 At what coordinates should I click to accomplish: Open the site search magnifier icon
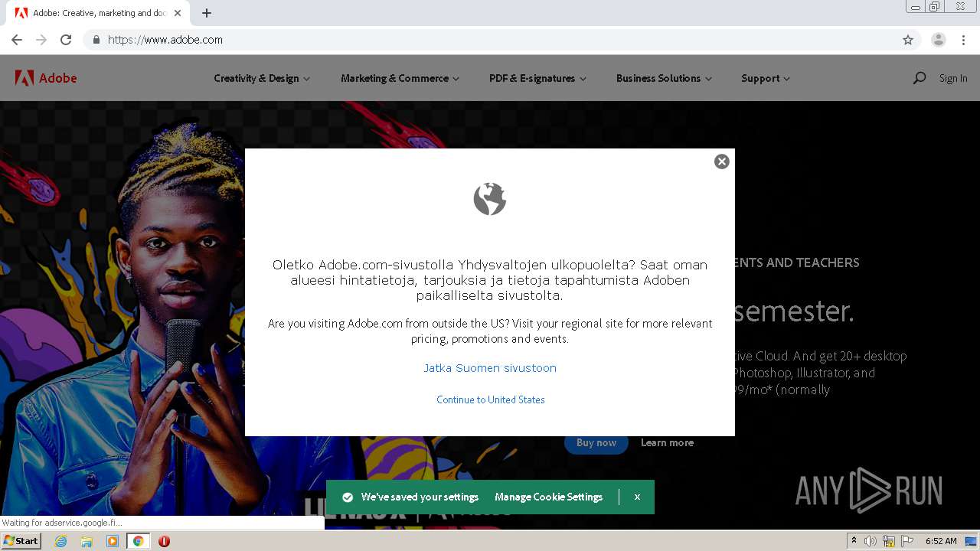click(x=920, y=78)
